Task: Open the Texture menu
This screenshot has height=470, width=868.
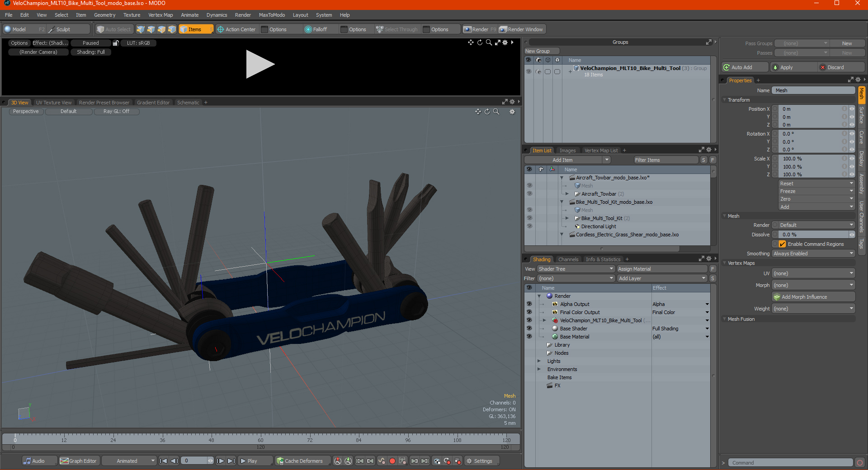Action: 132,15
